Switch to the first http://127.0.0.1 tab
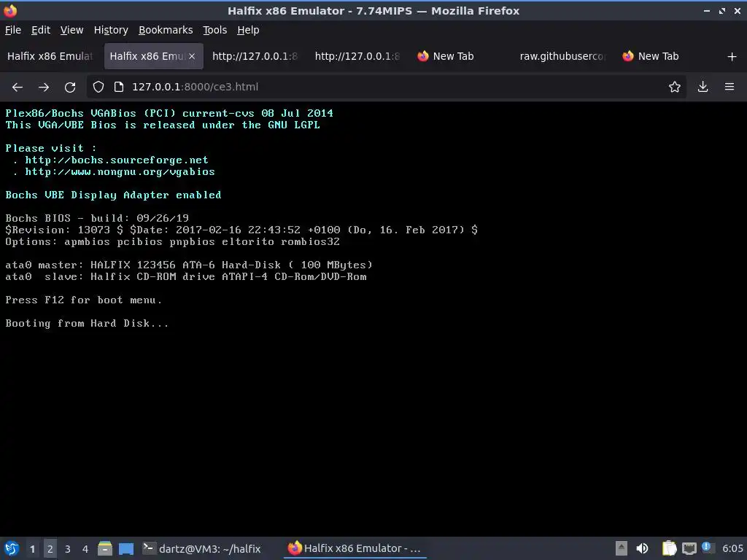747x560 pixels. (x=255, y=56)
